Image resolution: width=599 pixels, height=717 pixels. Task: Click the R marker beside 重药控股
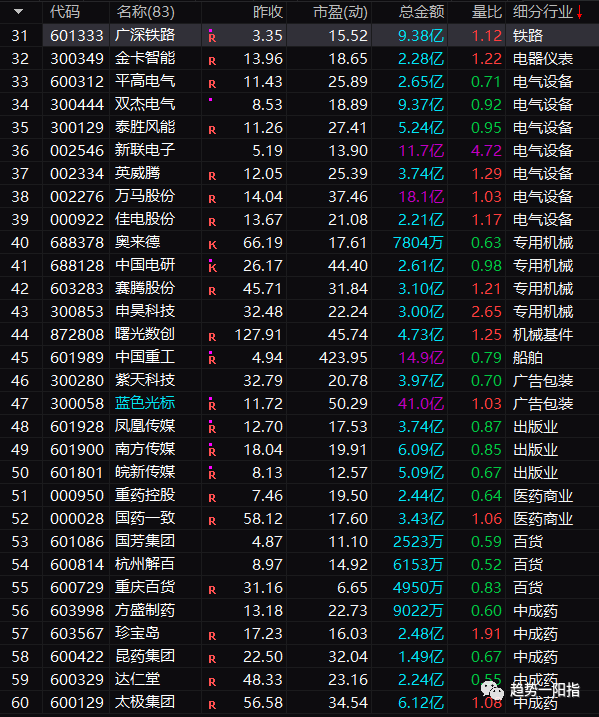pos(212,498)
